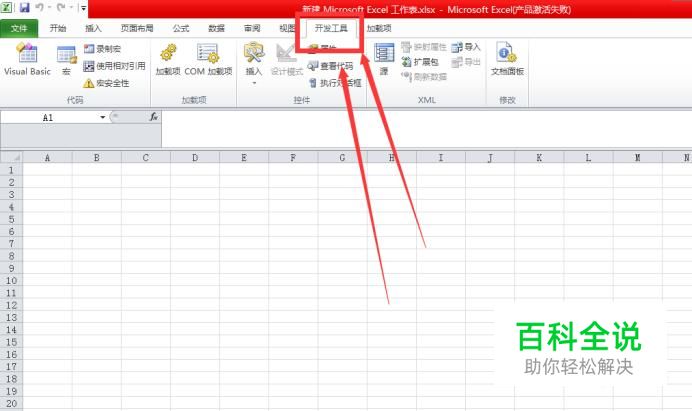Open the 加载项 add-ins gear icon
This screenshot has height=411, width=692.
[168, 59]
